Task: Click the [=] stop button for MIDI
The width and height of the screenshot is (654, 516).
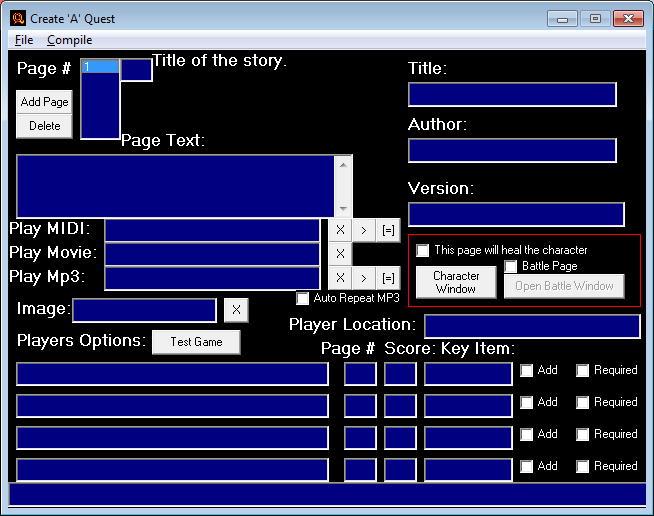Action: coord(389,230)
